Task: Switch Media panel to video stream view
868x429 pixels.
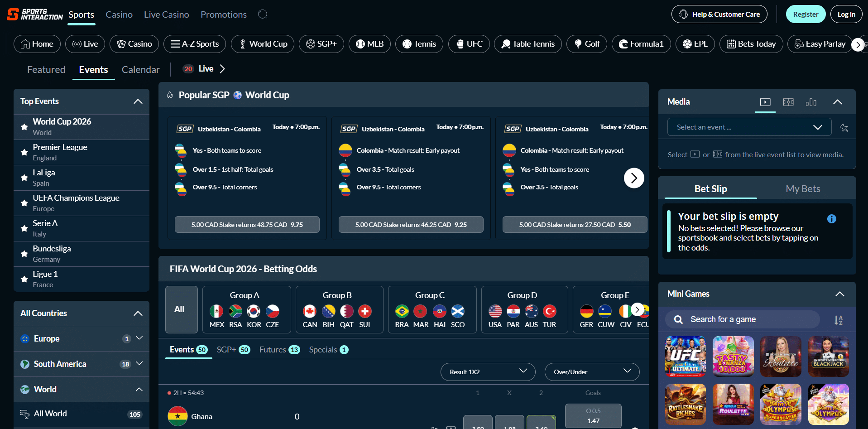Action: (765, 102)
